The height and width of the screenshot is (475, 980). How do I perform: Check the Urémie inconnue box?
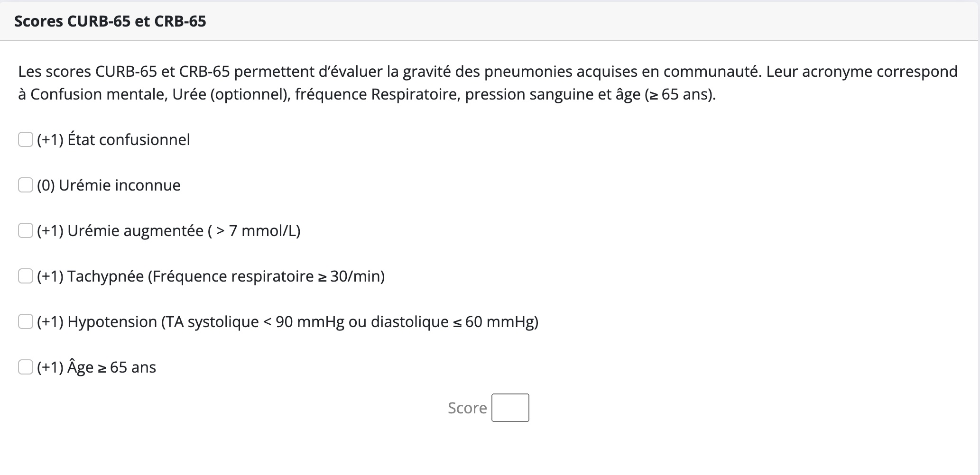tap(26, 185)
